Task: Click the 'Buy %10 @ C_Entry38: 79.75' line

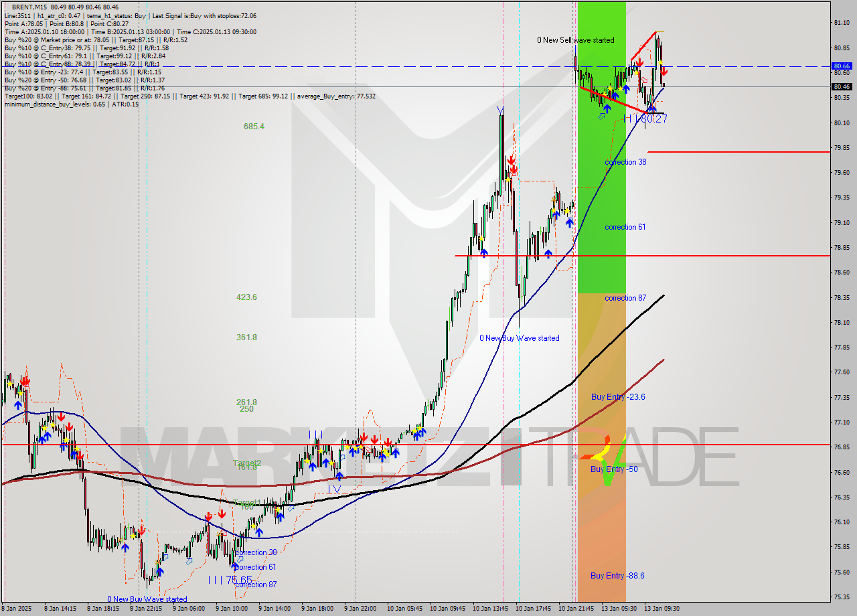Action: click(x=86, y=48)
